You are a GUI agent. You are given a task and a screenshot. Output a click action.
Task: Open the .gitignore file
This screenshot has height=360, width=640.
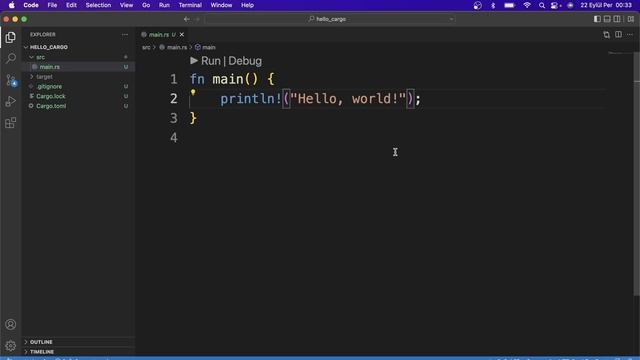[78, 87]
